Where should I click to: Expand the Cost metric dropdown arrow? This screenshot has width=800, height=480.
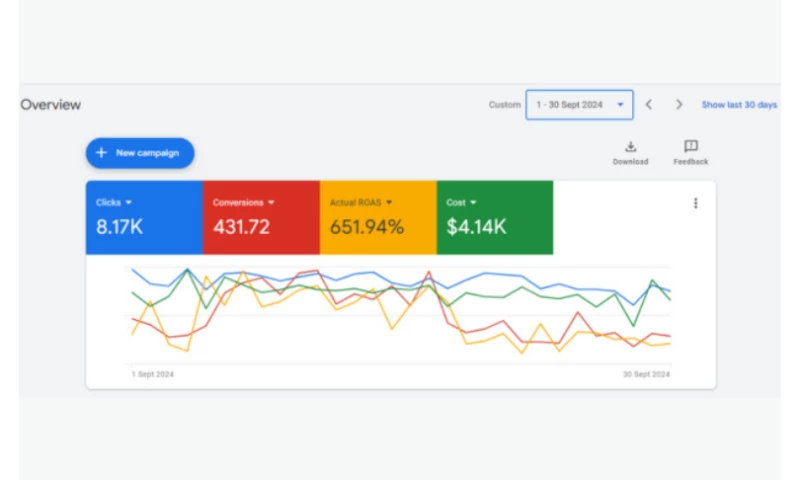tap(473, 203)
